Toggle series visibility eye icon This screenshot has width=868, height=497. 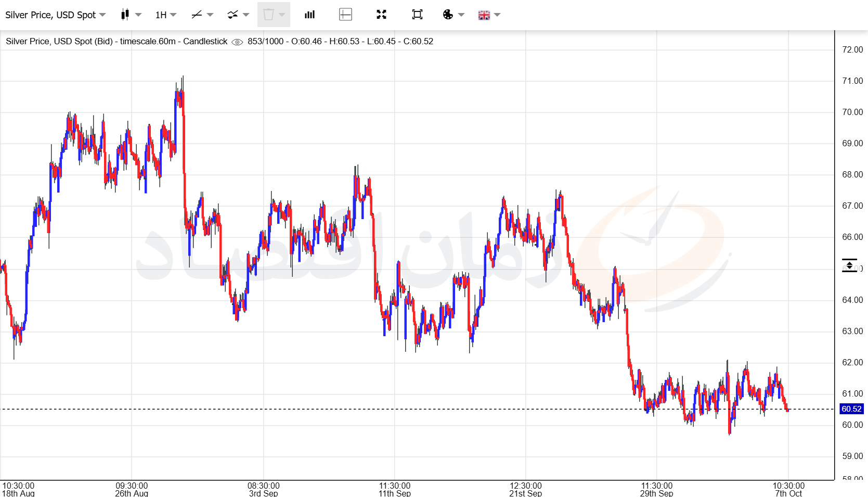point(237,42)
